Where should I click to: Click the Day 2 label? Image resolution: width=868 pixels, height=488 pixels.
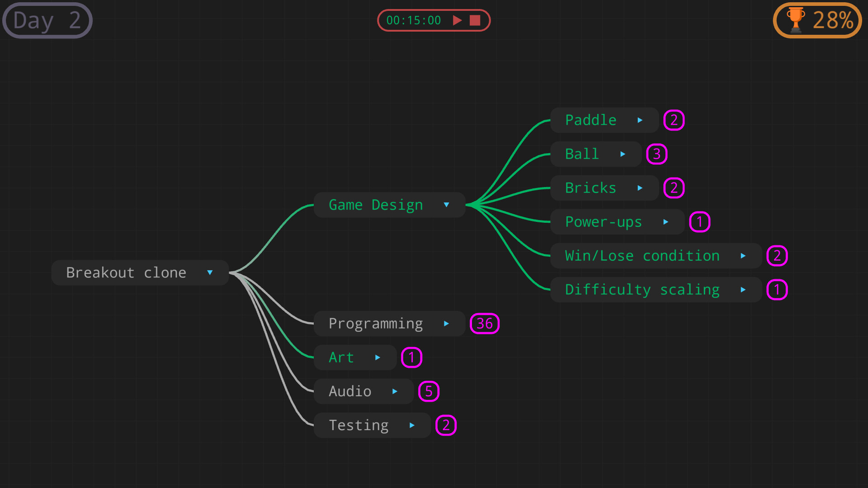[x=47, y=20]
